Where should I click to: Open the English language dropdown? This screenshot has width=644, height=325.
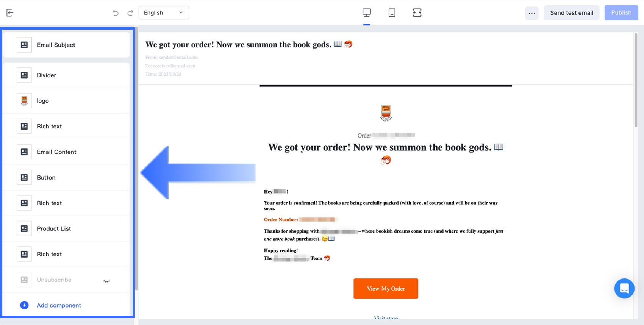164,12
